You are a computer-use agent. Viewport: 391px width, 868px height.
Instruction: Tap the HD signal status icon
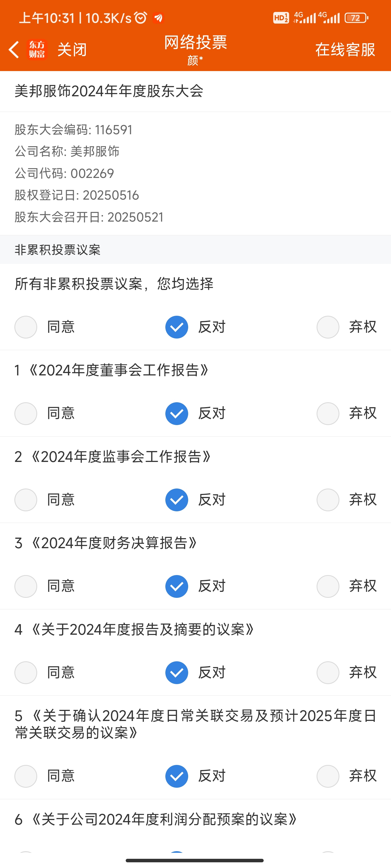pos(281,18)
